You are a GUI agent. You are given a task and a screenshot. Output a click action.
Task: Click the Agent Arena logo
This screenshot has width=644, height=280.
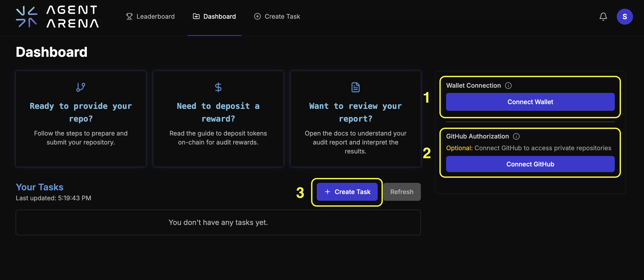pyautogui.click(x=57, y=16)
